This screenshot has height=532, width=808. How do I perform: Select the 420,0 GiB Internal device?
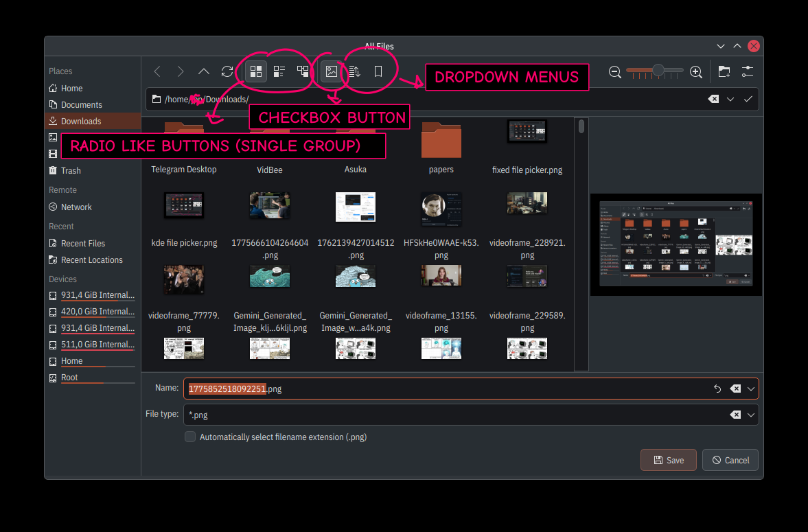93,312
